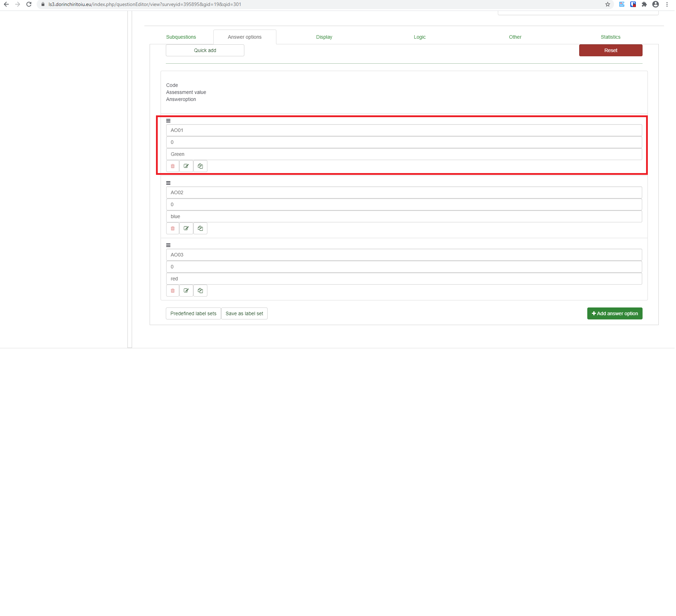
Task: Go to the Logic tab
Action: click(x=419, y=37)
